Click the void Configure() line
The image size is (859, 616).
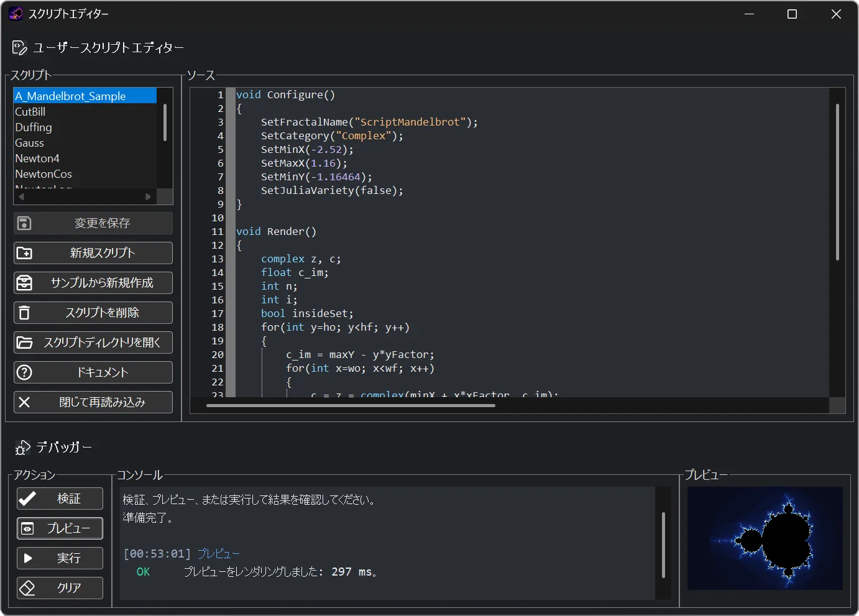285,94
